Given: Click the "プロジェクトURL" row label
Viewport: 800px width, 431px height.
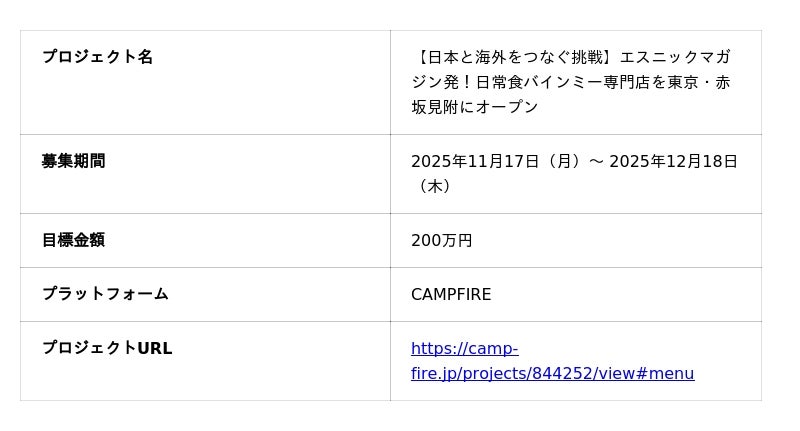Looking at the screenshot, I should 107,348.
